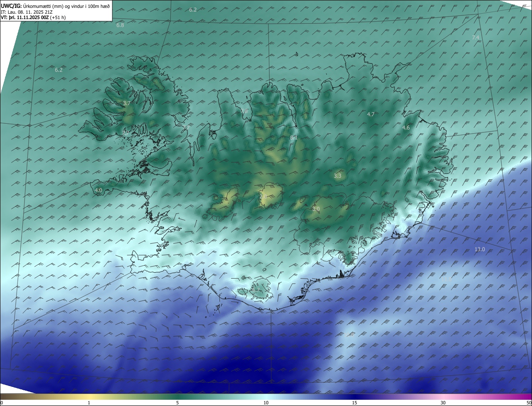Click the 4.7 value label on the map
This screenshot has width=532, height=406.
[371, 114]
